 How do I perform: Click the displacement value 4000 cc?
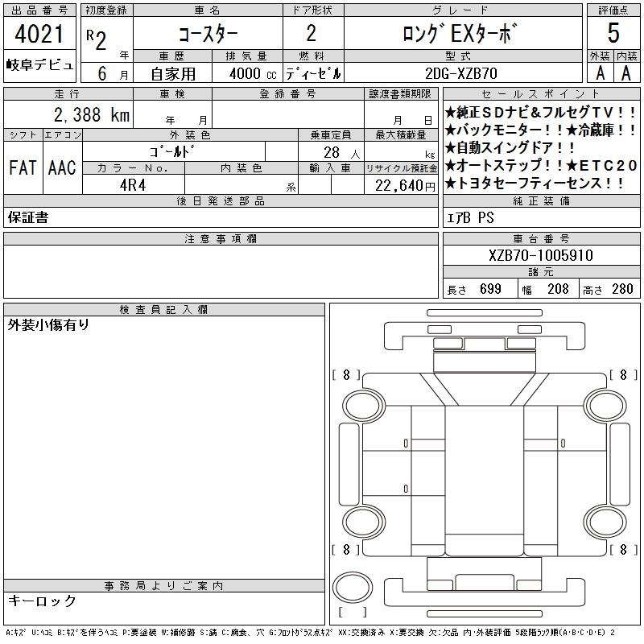[x=253, y=74]
